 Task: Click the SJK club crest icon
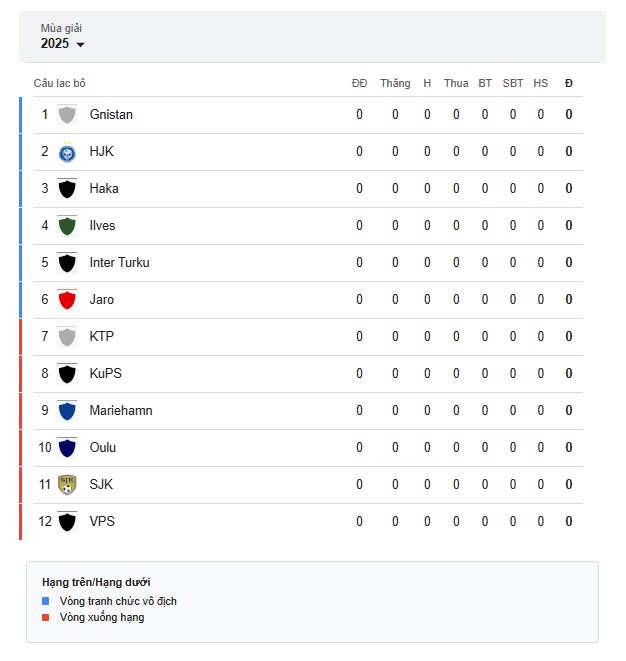tap(67, 484)
